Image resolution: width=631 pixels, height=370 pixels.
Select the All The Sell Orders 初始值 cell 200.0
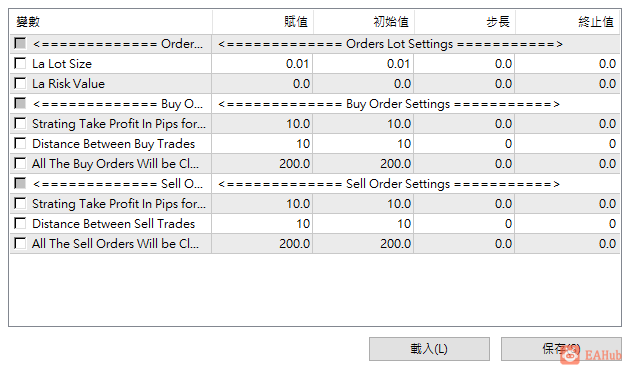coord(363,244)
